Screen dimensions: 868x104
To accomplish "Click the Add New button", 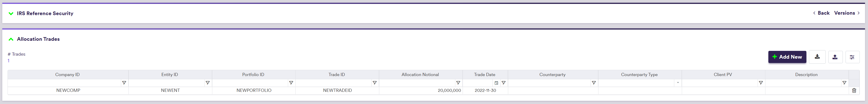I will [787, 57].
